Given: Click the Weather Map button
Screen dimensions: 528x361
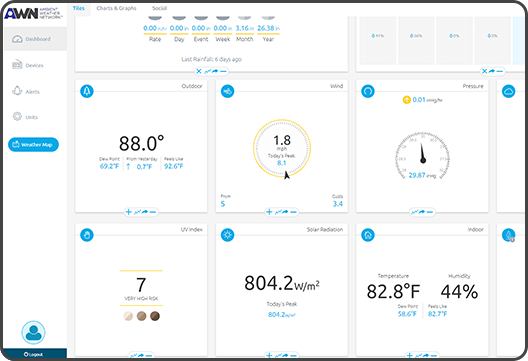Looking at the screenshot, I should 33,144.
